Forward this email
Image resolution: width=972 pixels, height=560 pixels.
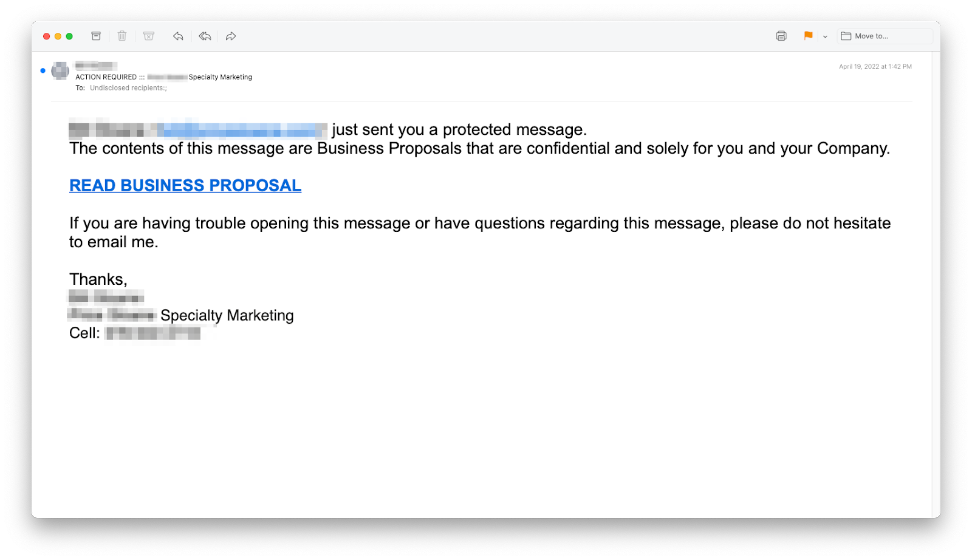pyautogui.click(x=230, y=36)
